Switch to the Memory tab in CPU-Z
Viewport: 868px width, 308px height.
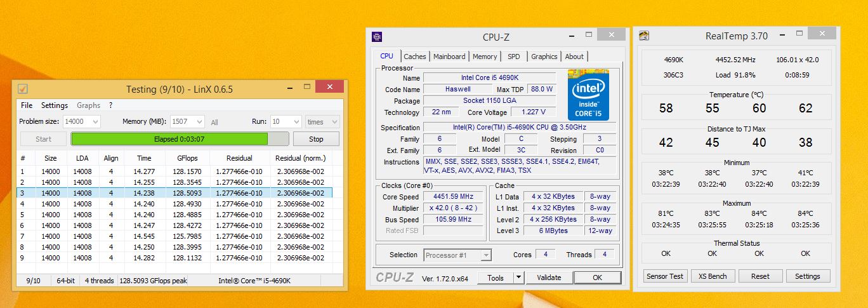click(485, 57)
